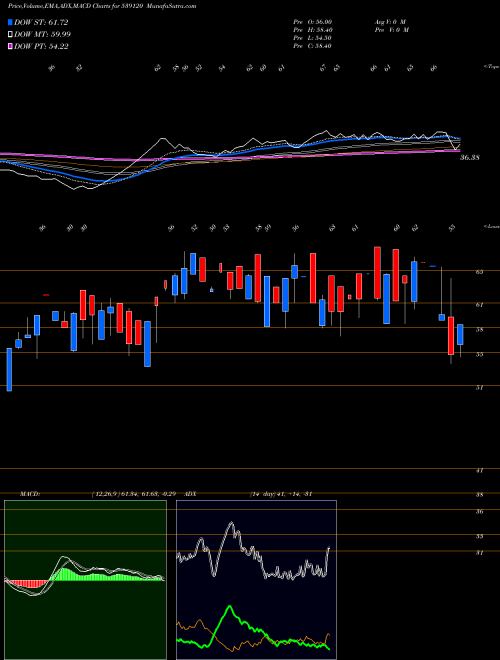Click the 'Pre O: 56.00' value
500x660 pixels.
coord(312,22)
